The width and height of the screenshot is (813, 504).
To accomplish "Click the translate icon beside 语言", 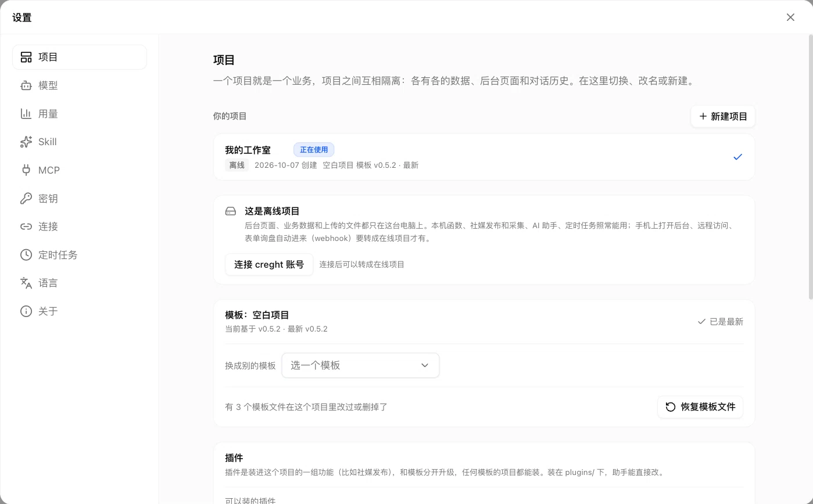I will (x=26, y=283).
